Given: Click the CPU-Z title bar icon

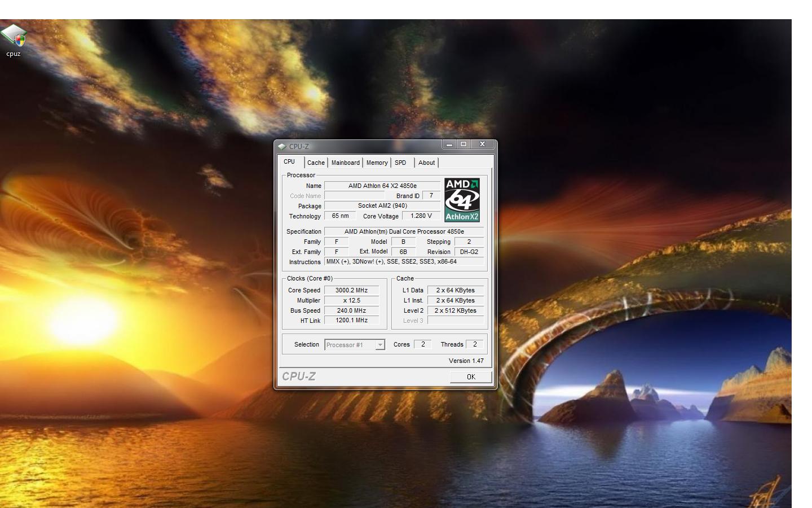Looking at the screenshot, I should pyautogui.click(x=282, y=146).
